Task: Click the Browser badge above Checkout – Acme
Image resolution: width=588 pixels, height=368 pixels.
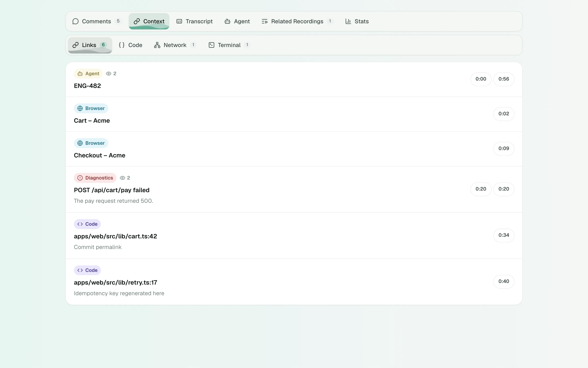Action: [91, 143]
